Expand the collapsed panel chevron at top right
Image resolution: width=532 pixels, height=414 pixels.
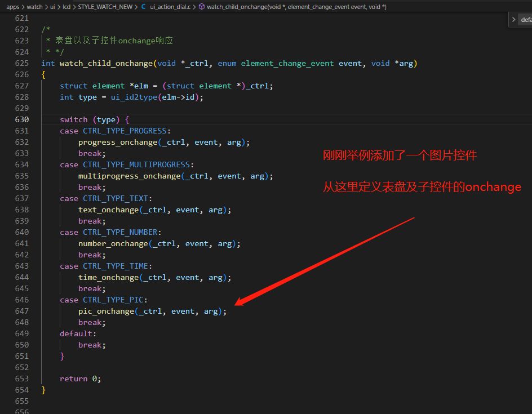tap(513, 20)
